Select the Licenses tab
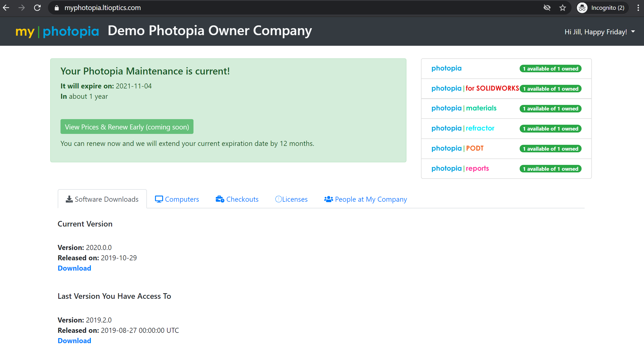This screenshot has height=349, width=644. (292, 199)
